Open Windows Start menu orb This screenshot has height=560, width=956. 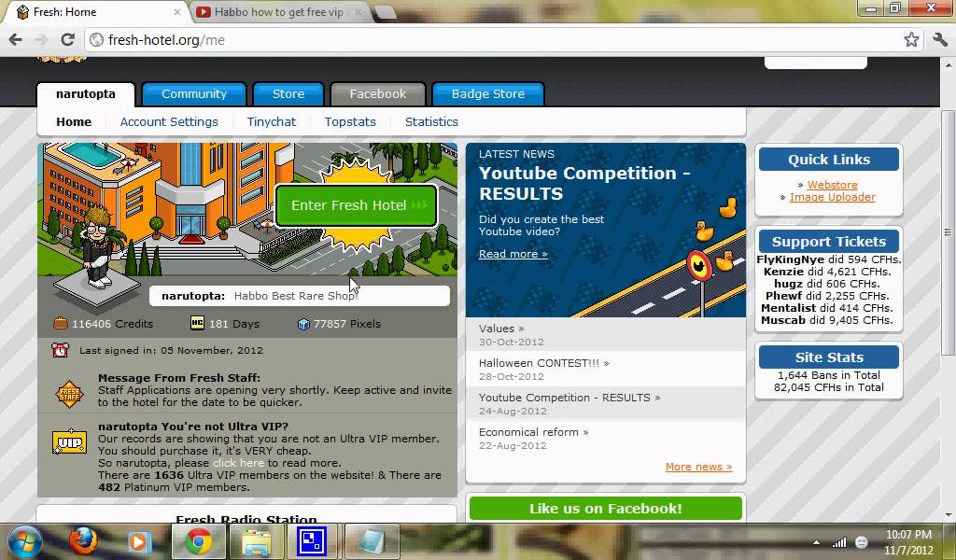[x=24, y=541]
